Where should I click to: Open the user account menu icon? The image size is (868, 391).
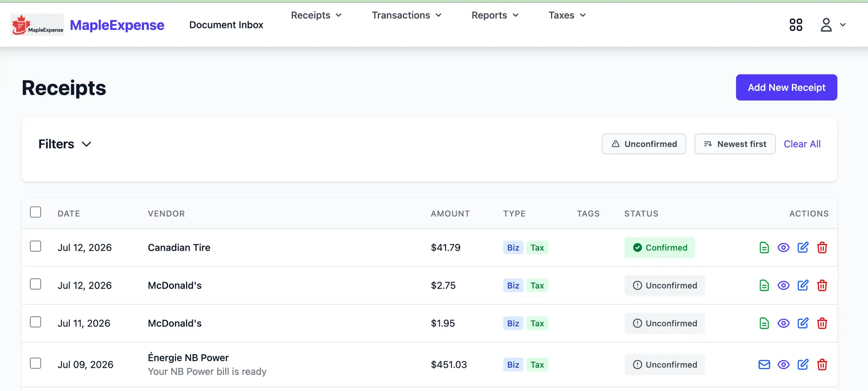click(x=826, y=25)
